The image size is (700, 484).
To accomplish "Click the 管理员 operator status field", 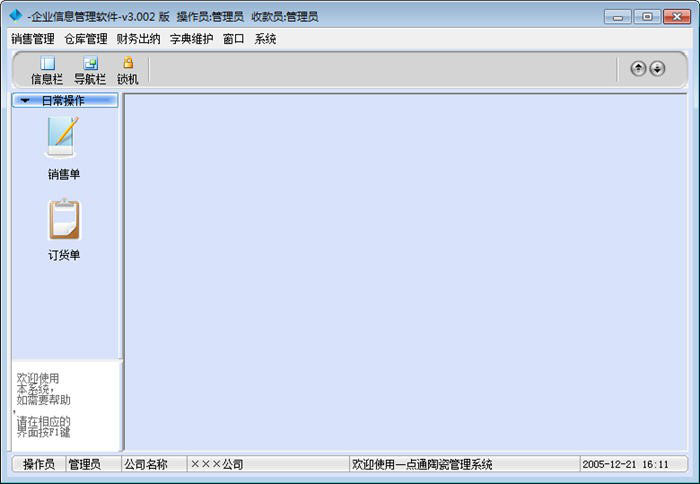I will 93,464.
